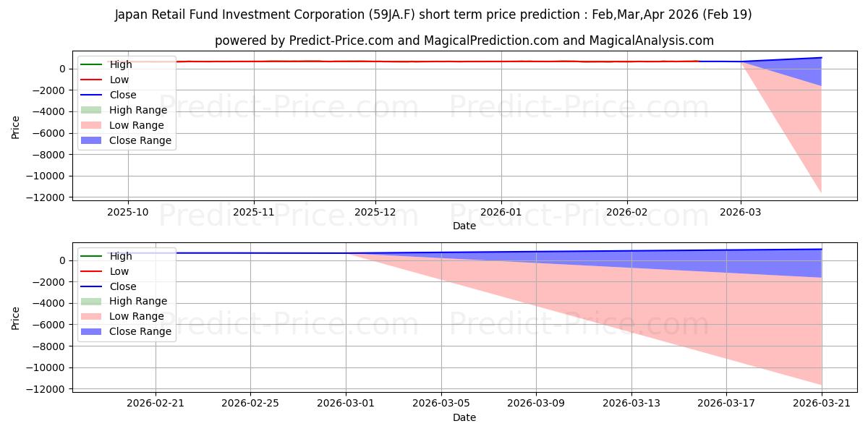Click the 2026-03-01 tick on bottom axis
The height and width of the screenshot is (434, 868).
click(x=346, y=404)
